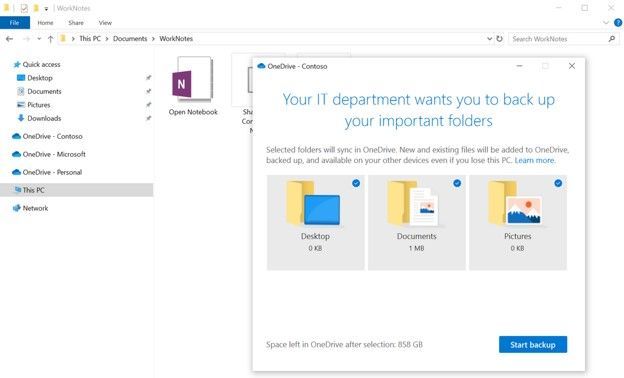Viewport: 624px width, 378px height.
Task: Click the new folder icon in title bar
Action: (x=36, y=8)
